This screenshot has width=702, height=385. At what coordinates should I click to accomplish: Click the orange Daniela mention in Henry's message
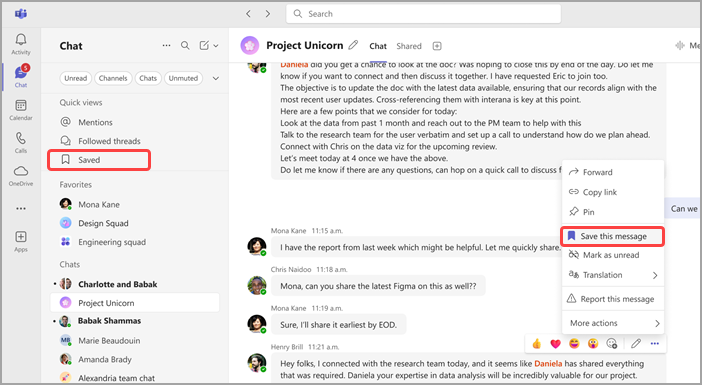point(548,364)
